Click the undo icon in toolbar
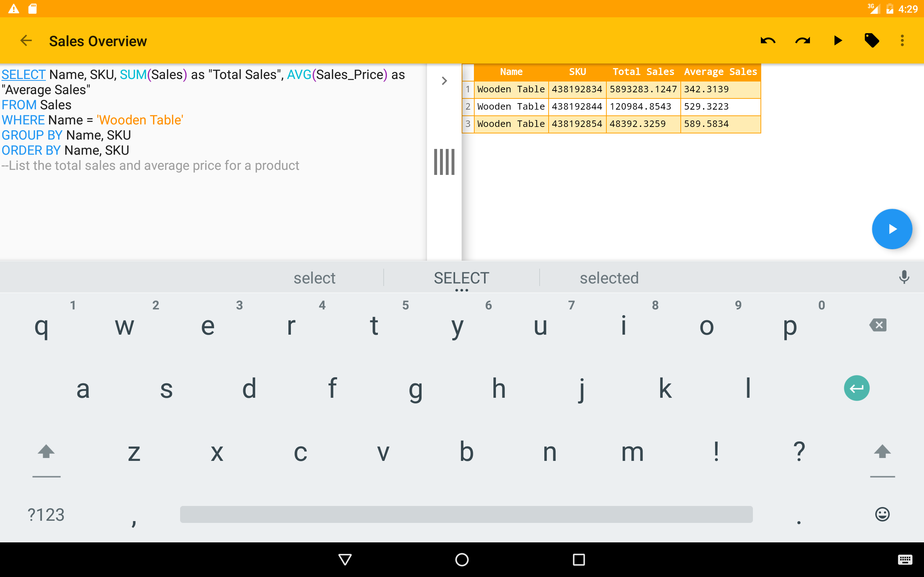Screen dimensions: 924x577 [x=767, y=40]
